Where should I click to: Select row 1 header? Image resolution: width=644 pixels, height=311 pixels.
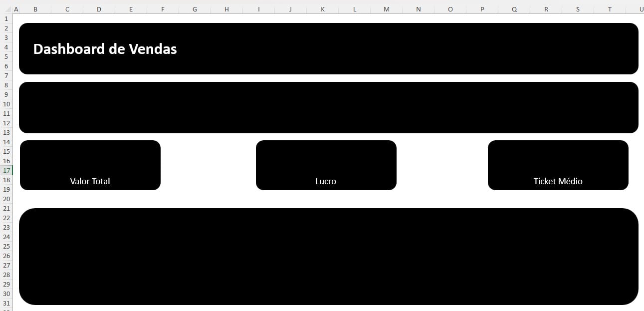pyautogui.click(x=6, y=18)
